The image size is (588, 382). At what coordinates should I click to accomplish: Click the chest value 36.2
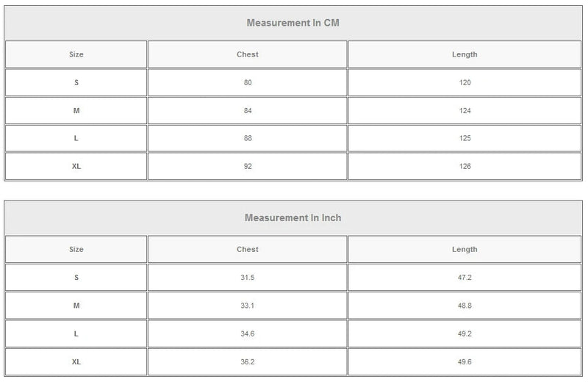tap(248, 361)
